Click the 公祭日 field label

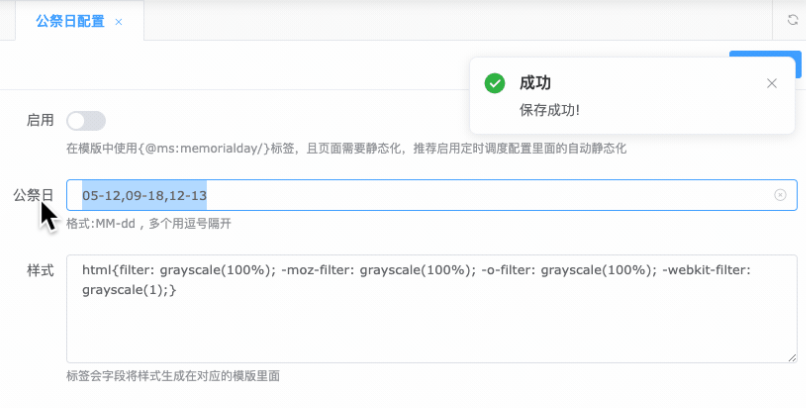pos(33,195)
